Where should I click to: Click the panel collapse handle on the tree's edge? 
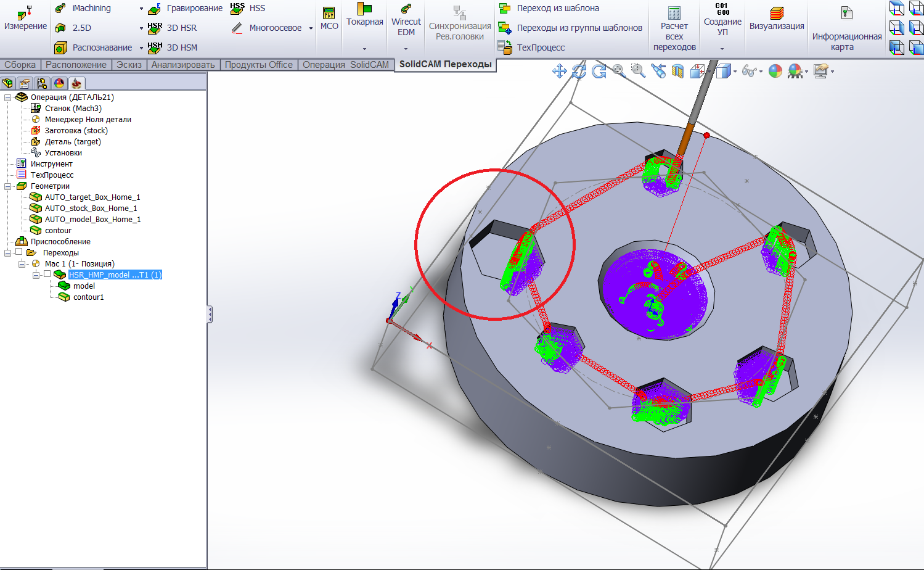click(x=210, y=315)
